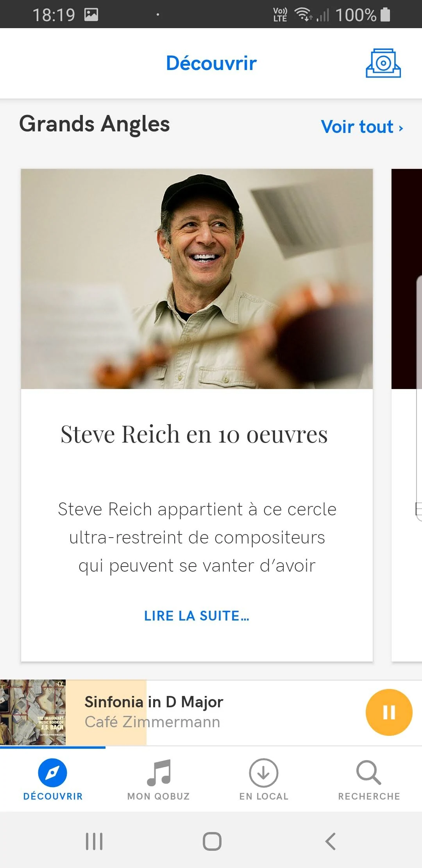
Task: Open the turntable player icon
Action: pos(383,63)
